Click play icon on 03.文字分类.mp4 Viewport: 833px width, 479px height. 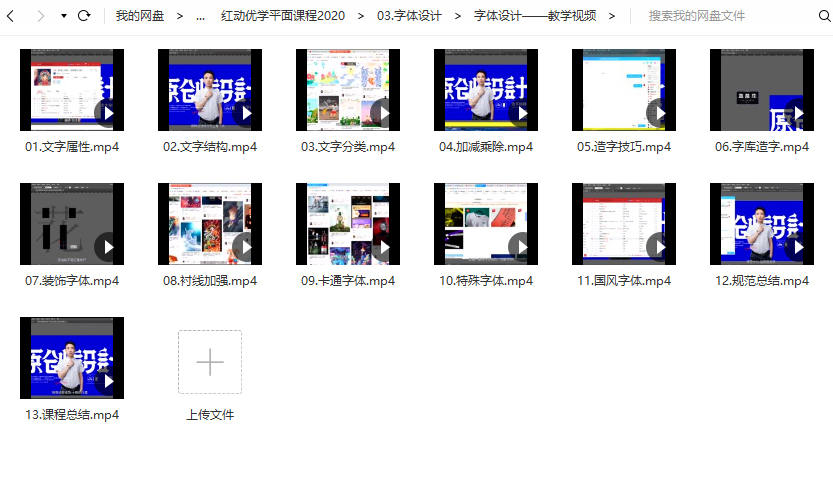pyautogui.click(x=384, y=112)
